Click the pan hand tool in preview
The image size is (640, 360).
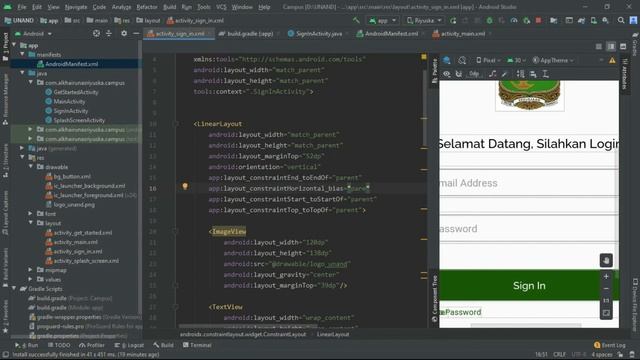pyautogui.click(x=606, y=260)
